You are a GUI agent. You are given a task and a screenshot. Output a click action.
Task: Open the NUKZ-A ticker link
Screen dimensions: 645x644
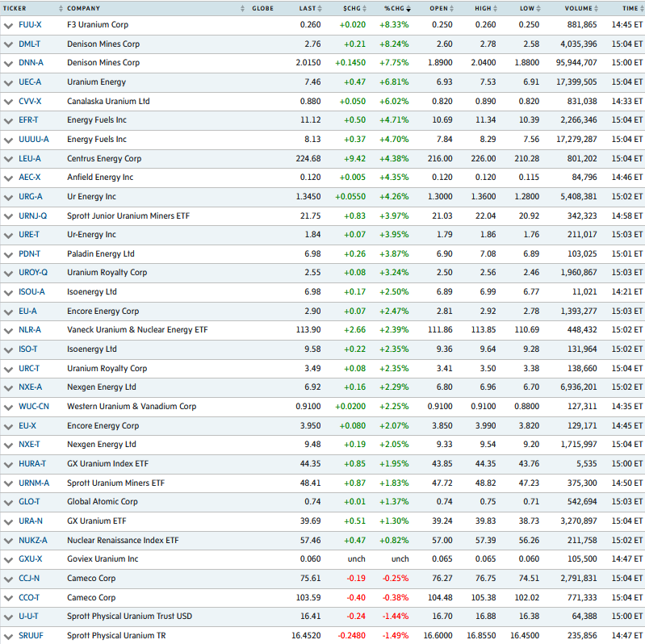33,540
